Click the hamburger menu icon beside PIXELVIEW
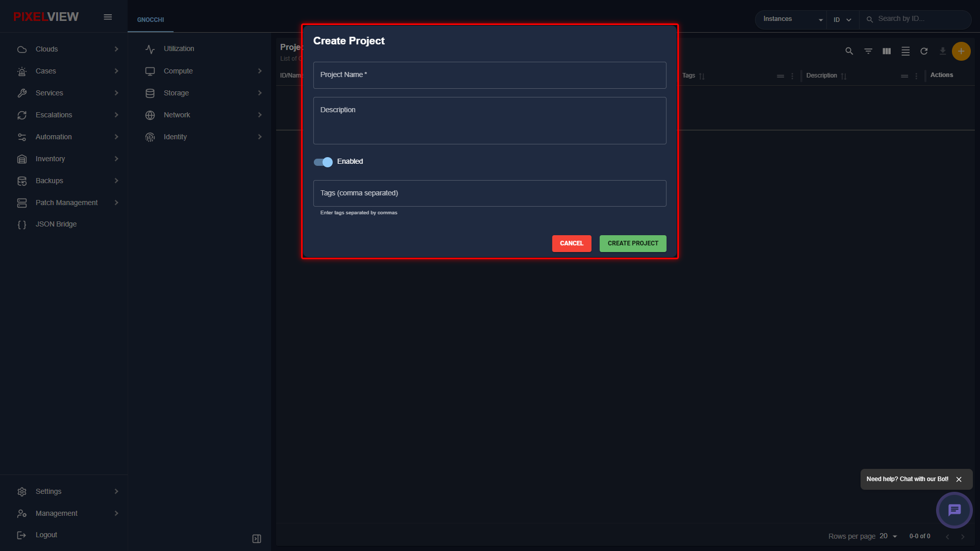 (x=108, y=17)
